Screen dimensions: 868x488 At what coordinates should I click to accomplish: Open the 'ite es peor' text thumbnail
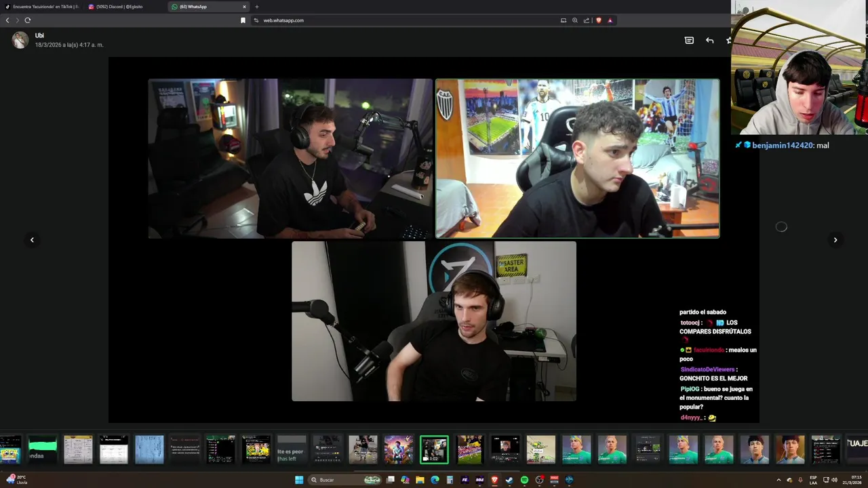pos(292,450)
